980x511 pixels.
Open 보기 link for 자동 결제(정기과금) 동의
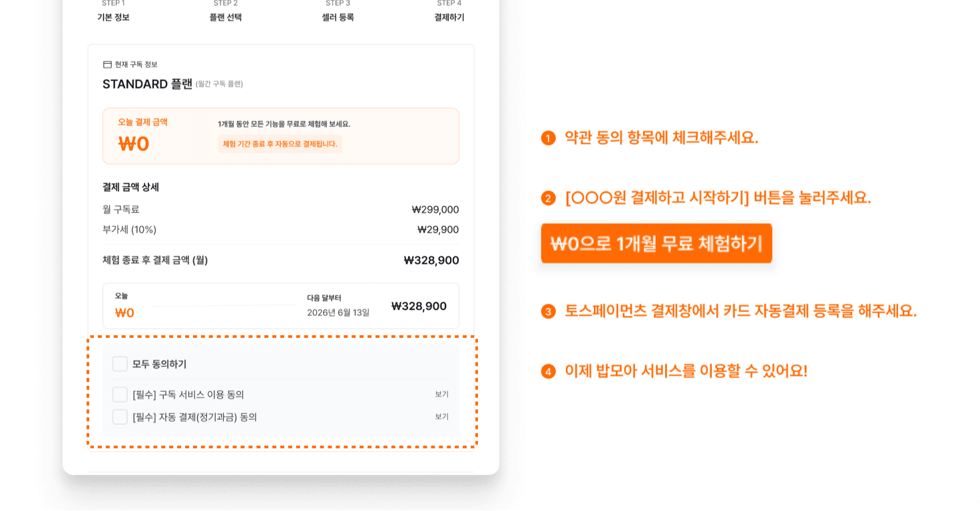point(442,417)
